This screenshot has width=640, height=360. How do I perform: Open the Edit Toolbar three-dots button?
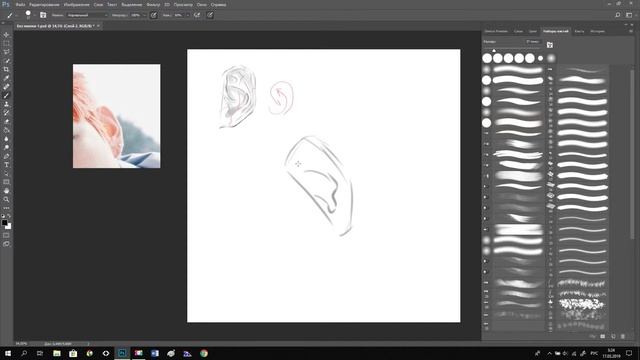[6, 208]
